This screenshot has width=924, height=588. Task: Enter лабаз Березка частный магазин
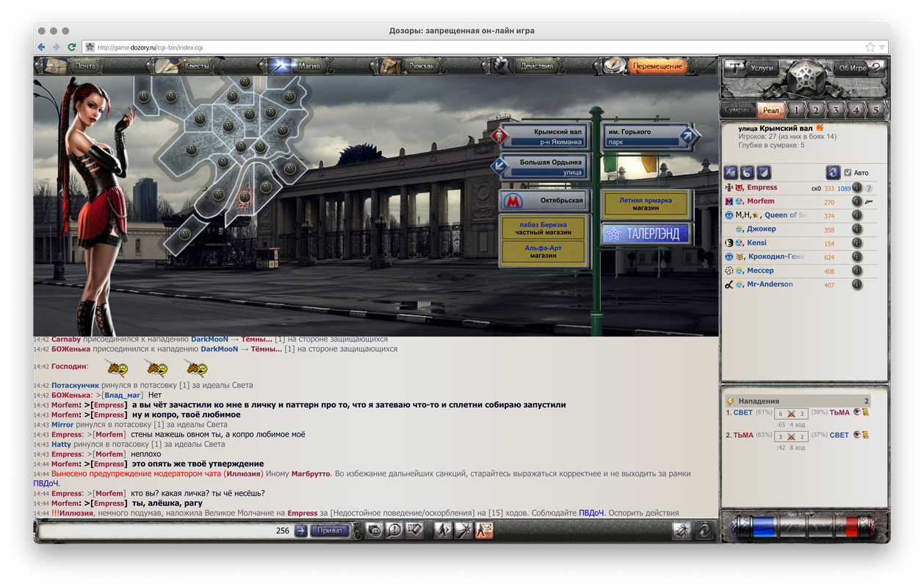[543, 229]
